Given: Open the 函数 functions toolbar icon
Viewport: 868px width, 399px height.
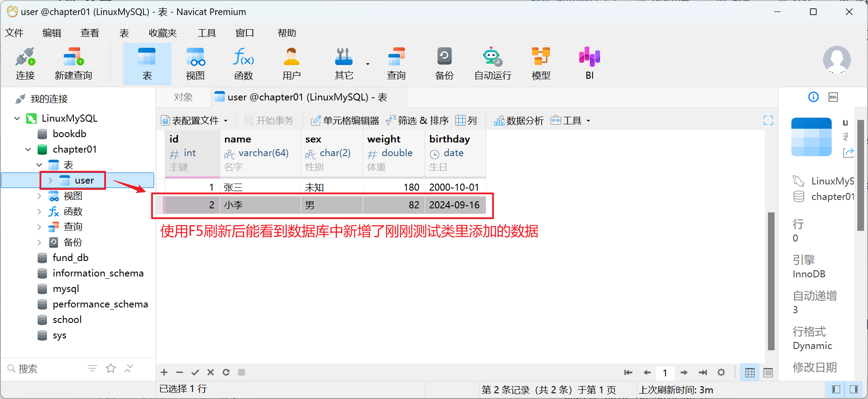Looking at the screenshot, I should [244, 63].
